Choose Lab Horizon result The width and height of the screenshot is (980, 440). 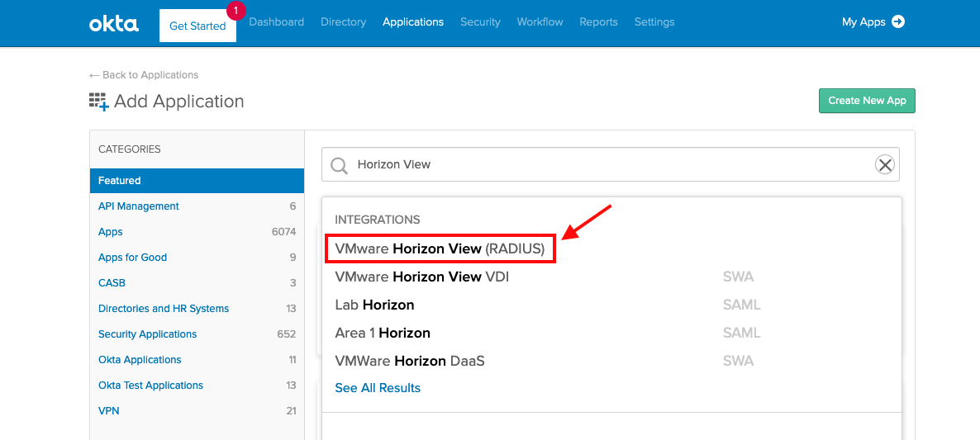[x=374, y=305]
